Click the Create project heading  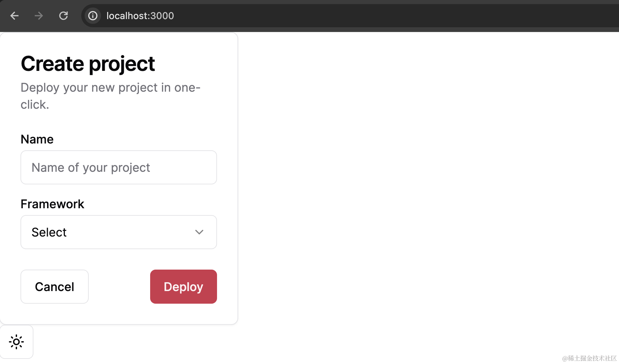click(88, 64)
